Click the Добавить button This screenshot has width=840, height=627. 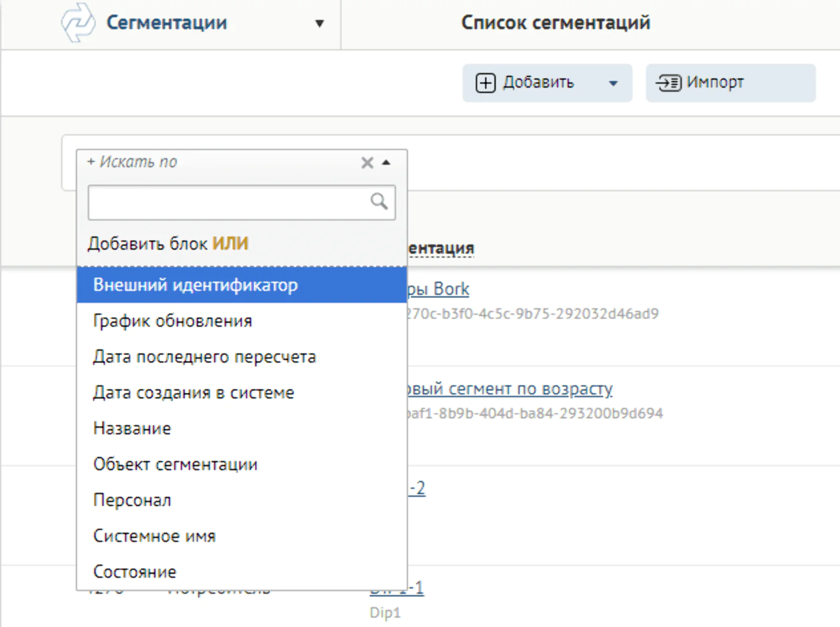547,83
